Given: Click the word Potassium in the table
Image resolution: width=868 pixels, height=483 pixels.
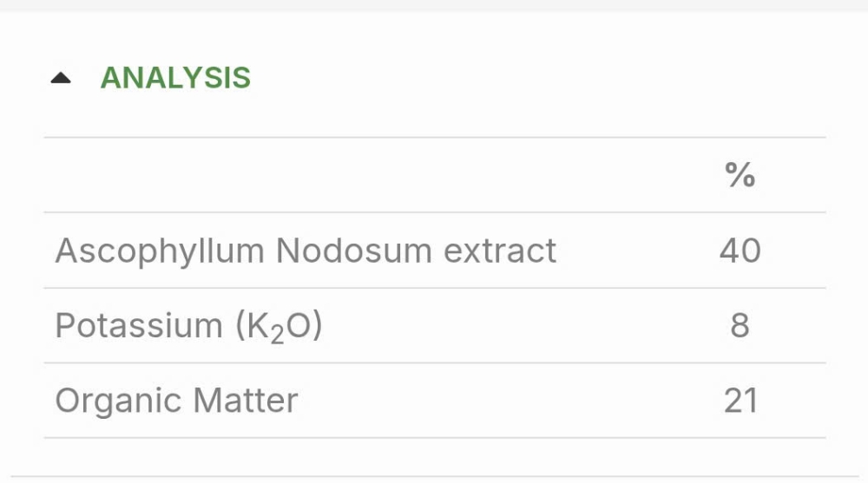Looking at the screenshot, I should [139, 325].
